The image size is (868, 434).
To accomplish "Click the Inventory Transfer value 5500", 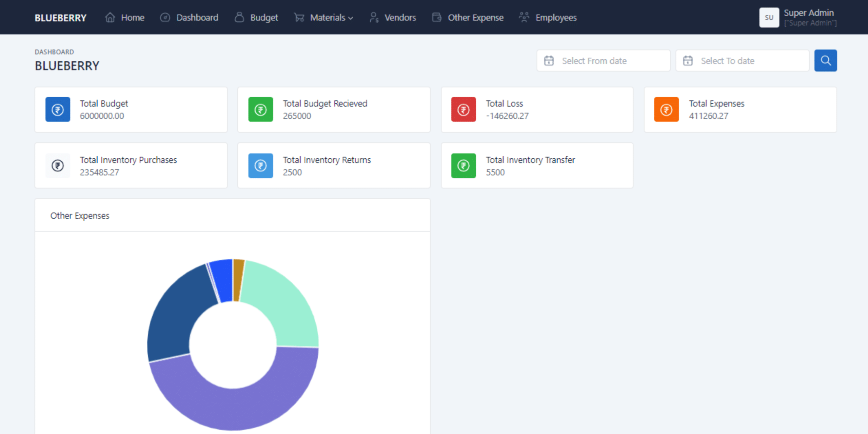I will [495, 172].
